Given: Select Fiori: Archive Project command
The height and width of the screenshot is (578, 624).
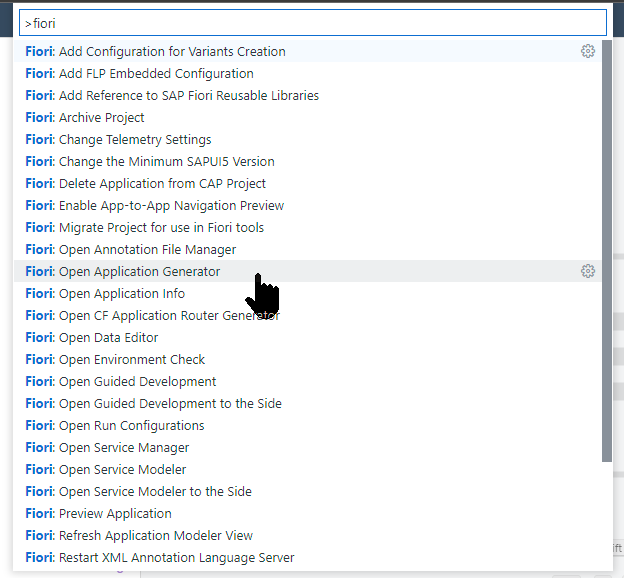Looking at the screenshot, I should click(308, 117).
